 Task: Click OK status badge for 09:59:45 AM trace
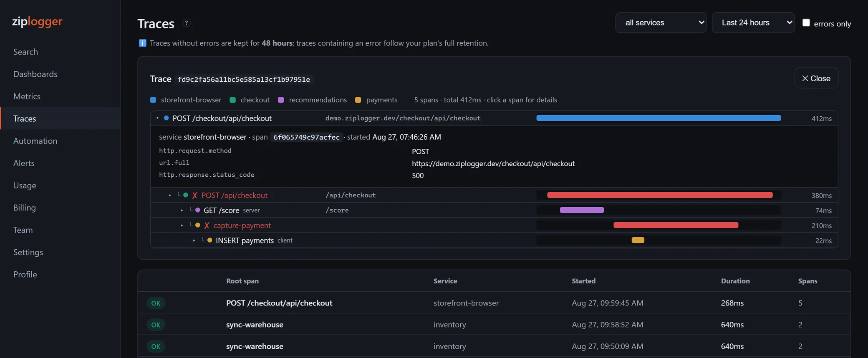pyautogui.click(x=156, y=303)
